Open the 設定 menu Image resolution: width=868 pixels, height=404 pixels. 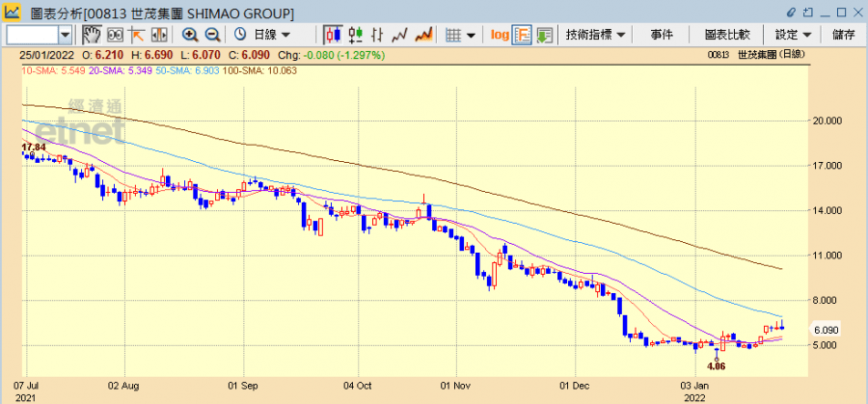[793, 35]
